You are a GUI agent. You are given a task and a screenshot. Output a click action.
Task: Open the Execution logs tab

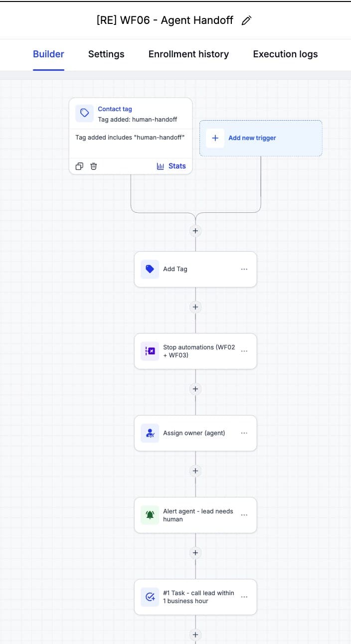pos(285,54)
